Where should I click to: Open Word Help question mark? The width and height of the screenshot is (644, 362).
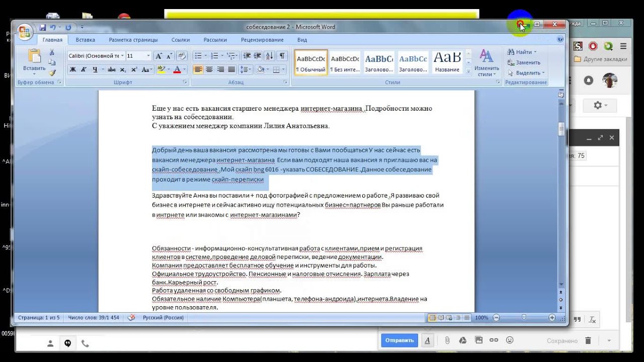(x=560, y=39)
